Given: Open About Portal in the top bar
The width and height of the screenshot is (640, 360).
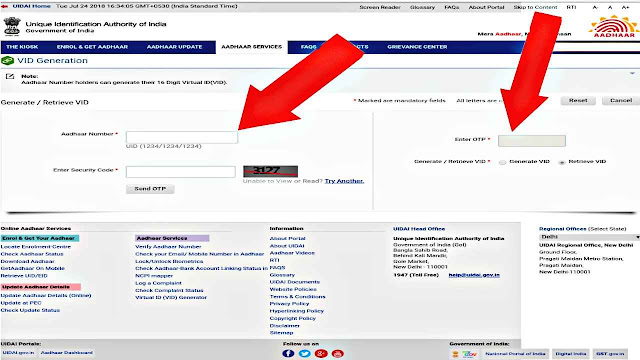Looking at the screenshot, I should 486,7.
